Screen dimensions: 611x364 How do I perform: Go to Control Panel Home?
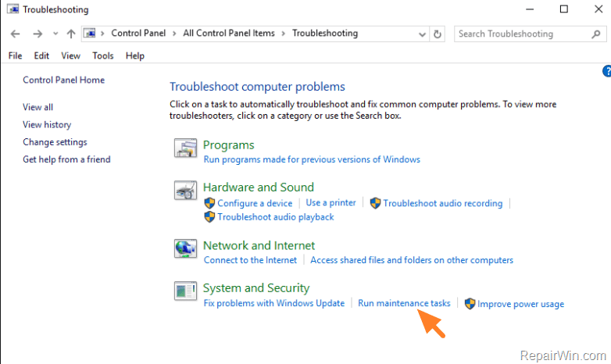click(x=63, y=80)
